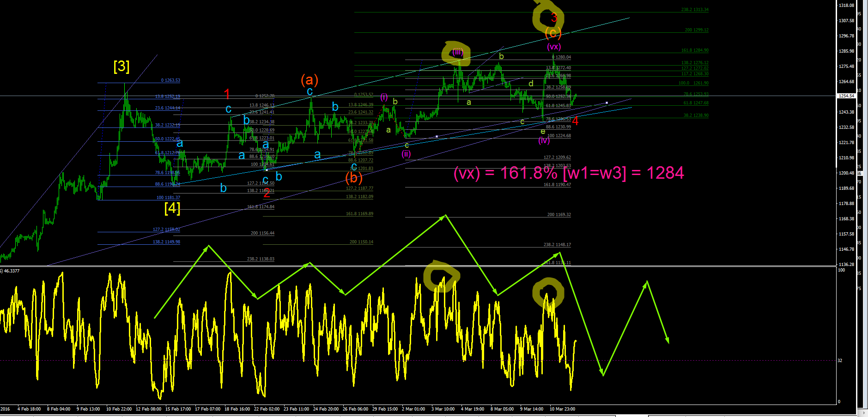This screenshot has height=417, width=868.
Task: Click the '38.2 1232.15' retracement label
Action: click(168, 125)
